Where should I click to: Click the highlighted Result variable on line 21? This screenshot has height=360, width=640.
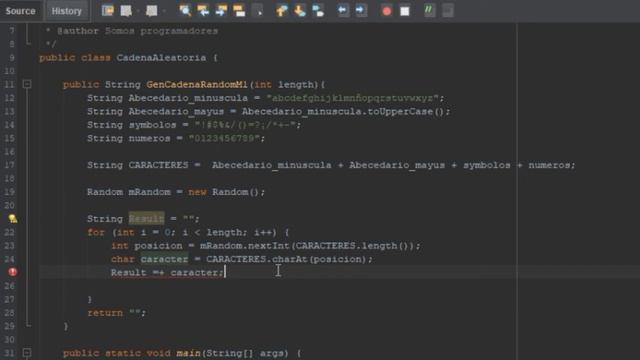(x=147, y=219)
